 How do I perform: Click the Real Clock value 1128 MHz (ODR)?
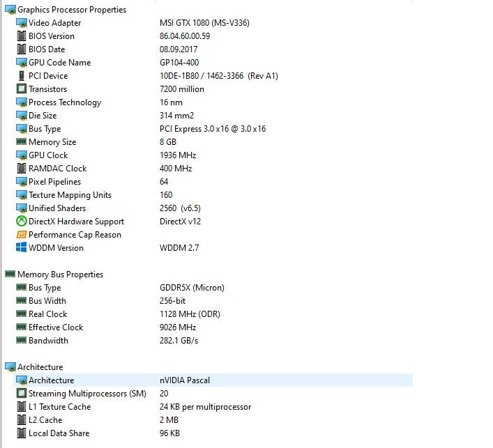click(190, 314)
